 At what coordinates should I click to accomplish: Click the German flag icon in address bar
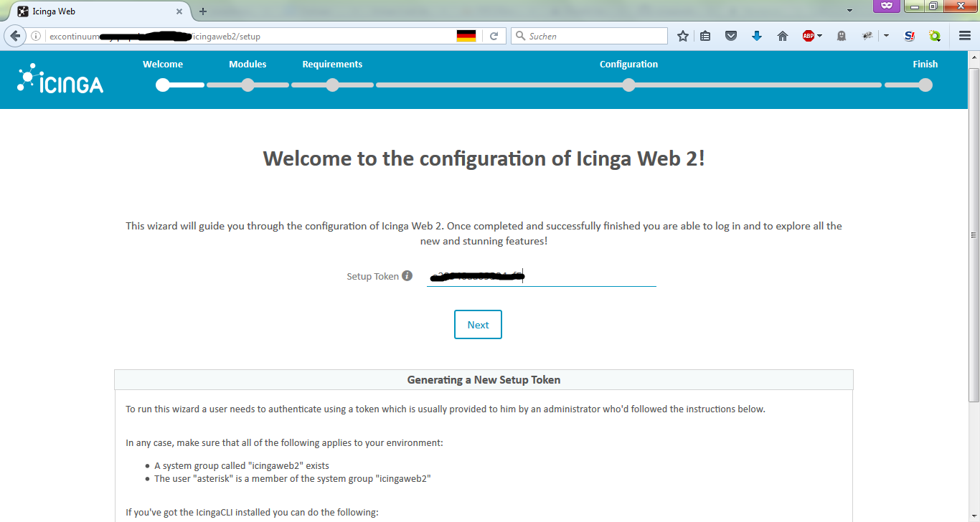(466, 36)
